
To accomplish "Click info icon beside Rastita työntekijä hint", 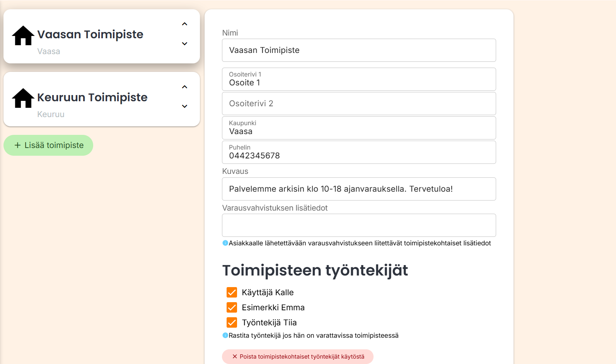I will [x=225, y=335].
